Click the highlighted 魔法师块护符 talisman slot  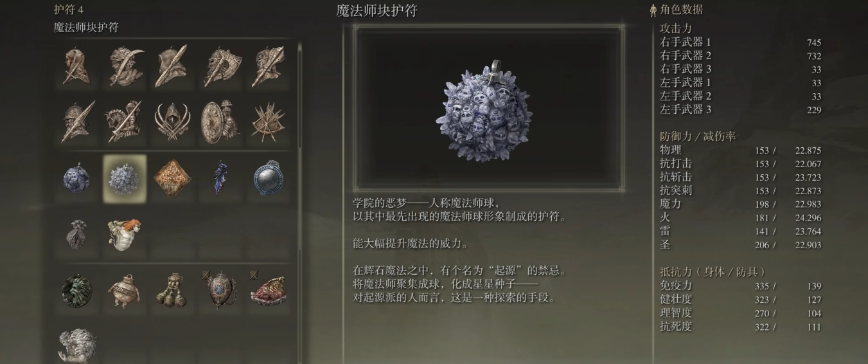click(125, 178)
